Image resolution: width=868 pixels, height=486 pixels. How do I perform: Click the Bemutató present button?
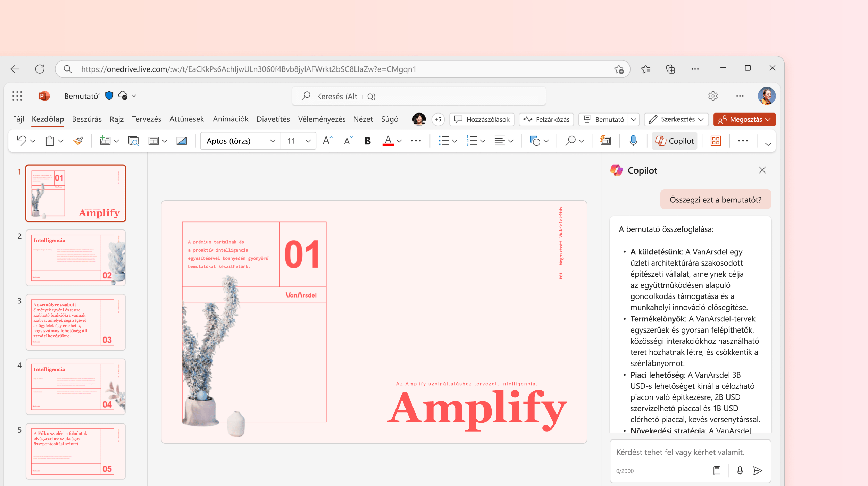(x=604, y=119)
